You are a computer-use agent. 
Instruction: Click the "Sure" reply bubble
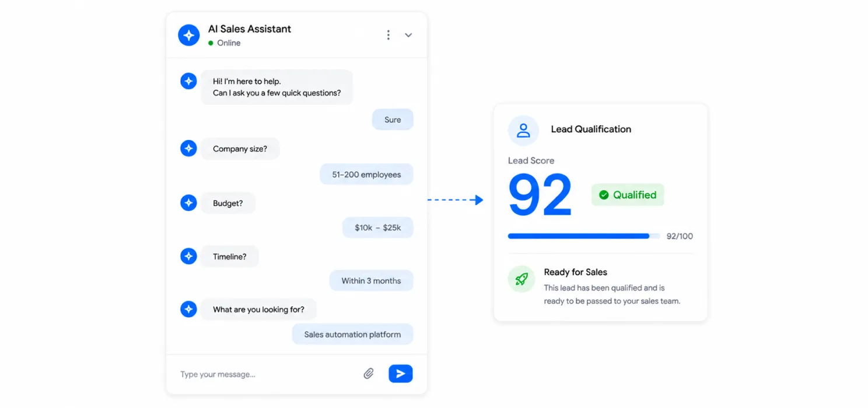pyautogui.click(x=393, y=119)
